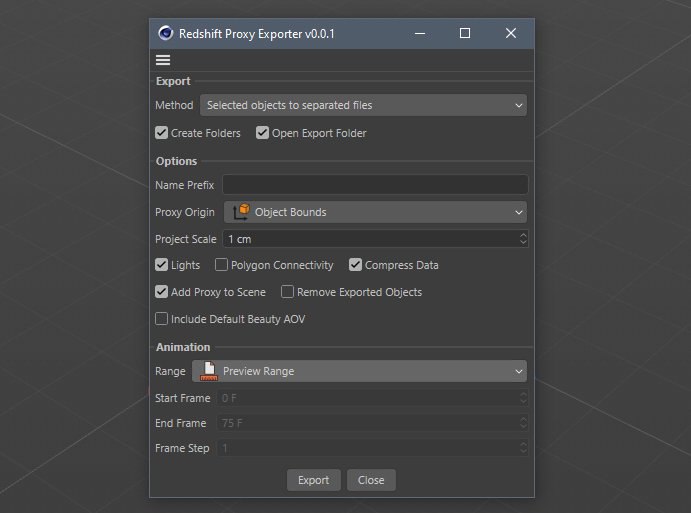Click the Redshift Proxy Exporter title text
Screen dimensions: 691x513
click(x=256, y=34)
